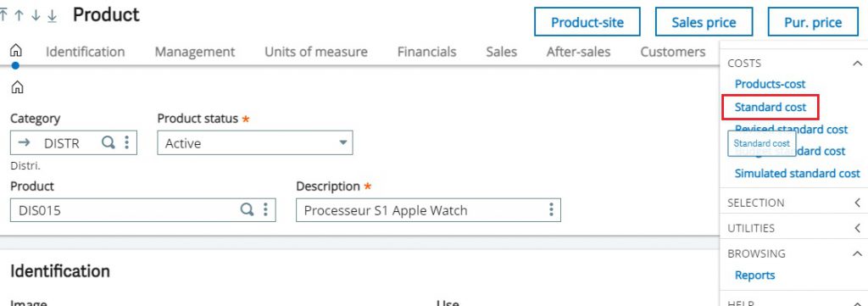Open Product field actions menu dots
This screenshot has width=868, height=306.
pyautogui.click(x=265, y=209)
